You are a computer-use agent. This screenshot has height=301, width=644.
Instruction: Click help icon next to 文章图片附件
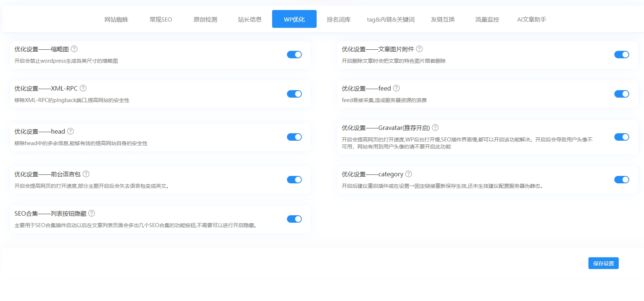[419, 49]
